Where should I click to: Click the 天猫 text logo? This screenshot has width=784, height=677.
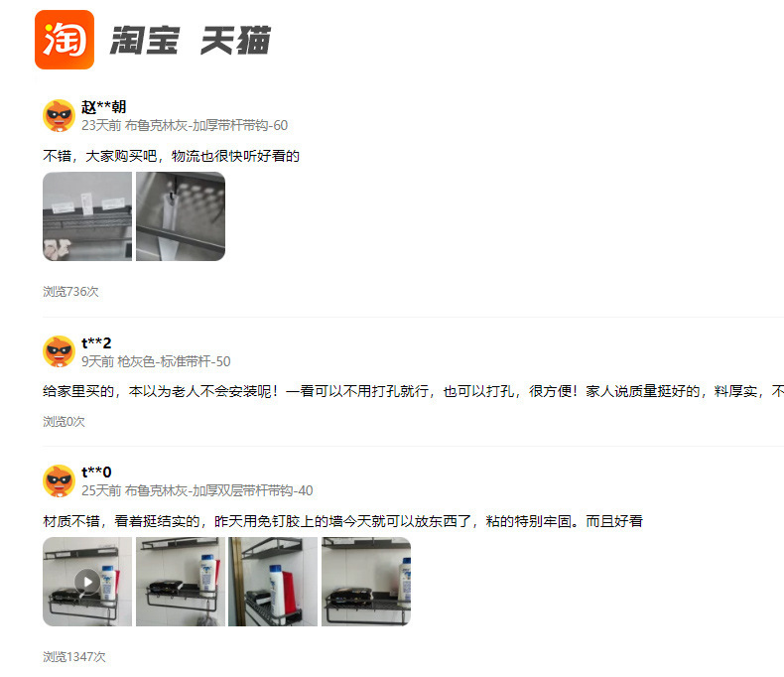pos(235,40)
